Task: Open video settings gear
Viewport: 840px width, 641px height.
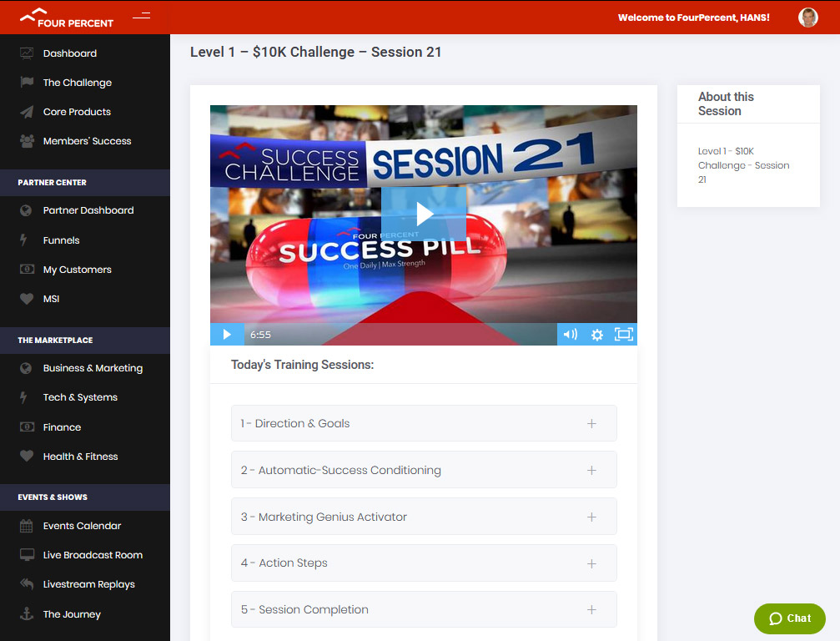Action: (596, 335)
